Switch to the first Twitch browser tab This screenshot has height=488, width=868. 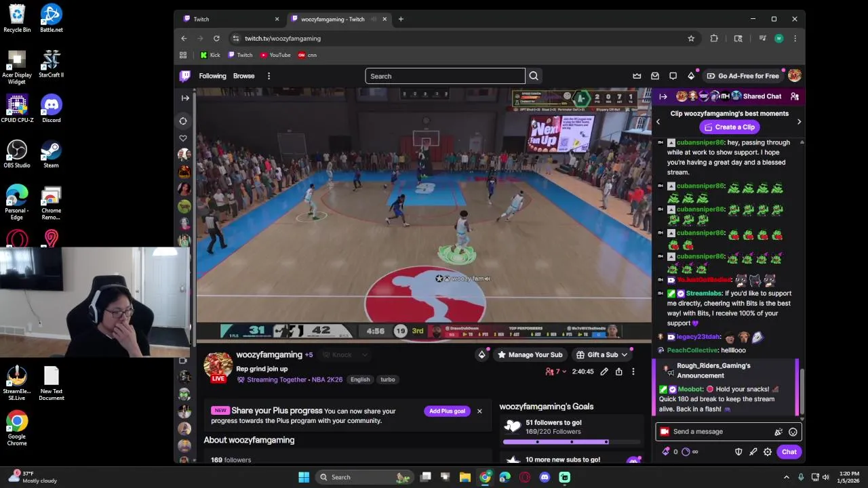coord(231,19)
